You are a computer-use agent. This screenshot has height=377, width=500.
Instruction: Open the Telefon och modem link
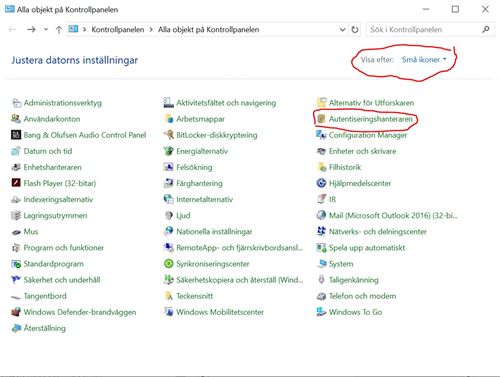click(362, 296)
